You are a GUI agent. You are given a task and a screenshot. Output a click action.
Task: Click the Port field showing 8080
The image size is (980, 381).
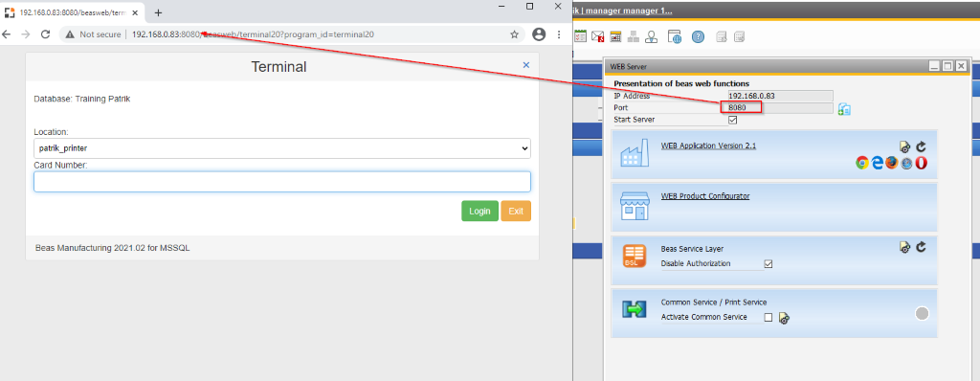coord(781,108)
